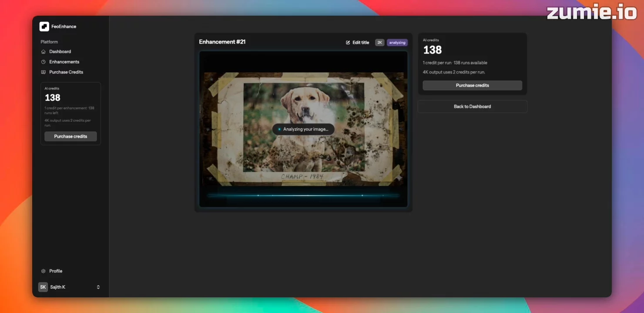Click the Sajith K user name
Viewport: 644px width, 313px height.
pos(58,287)
